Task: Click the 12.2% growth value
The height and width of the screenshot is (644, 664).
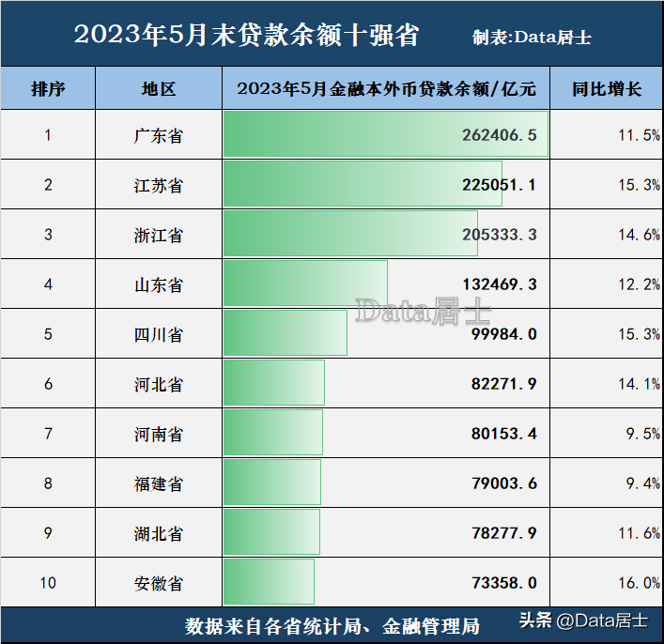Action: 639,284
